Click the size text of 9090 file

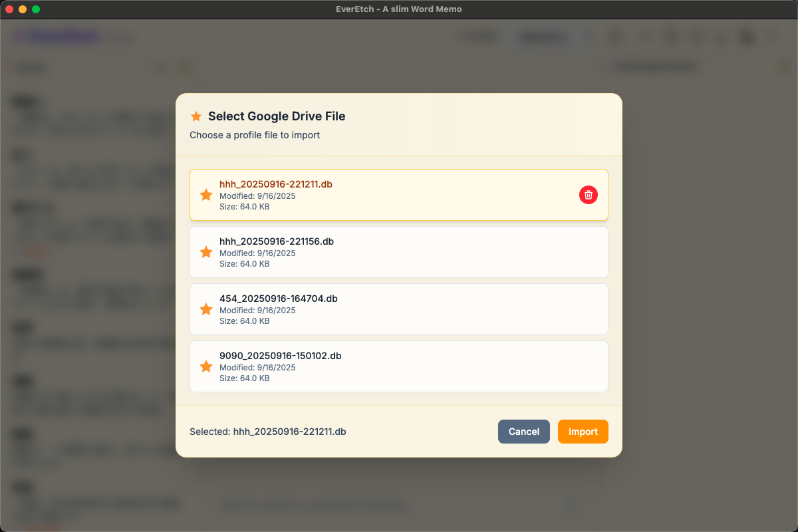click(244, 378)
